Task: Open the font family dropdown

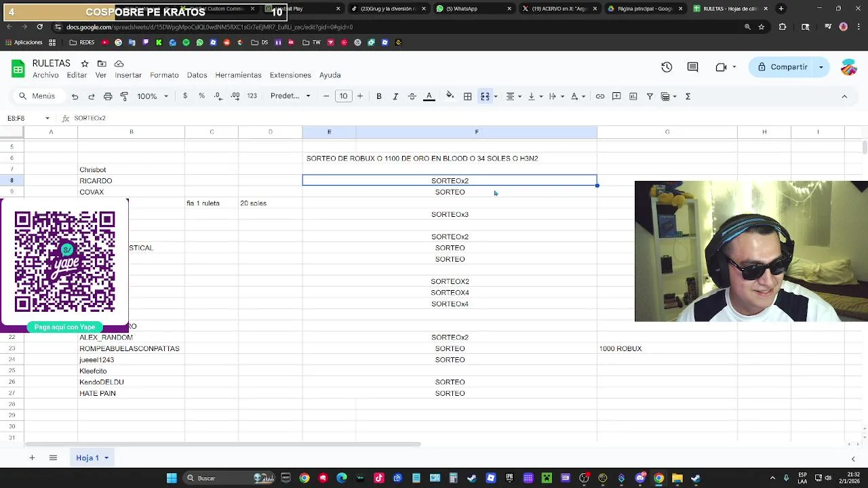Action: pos(290,96)
